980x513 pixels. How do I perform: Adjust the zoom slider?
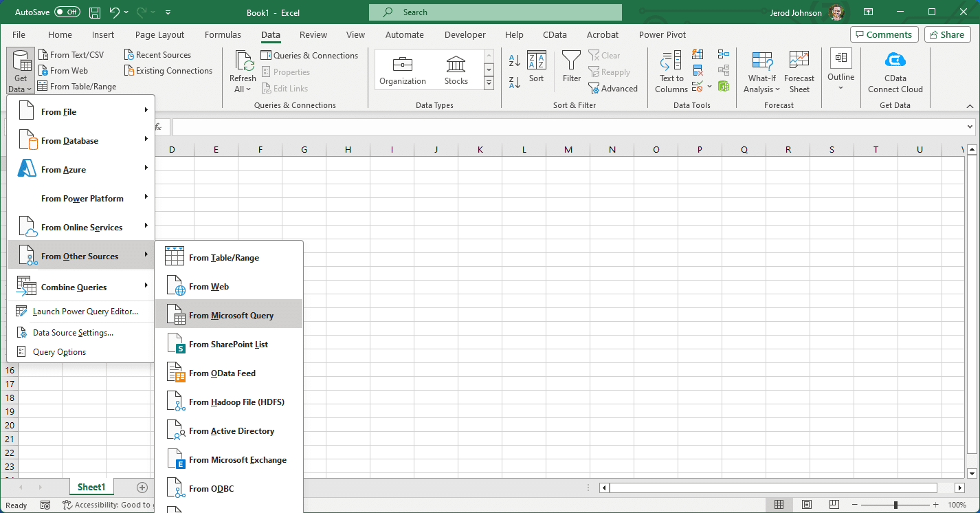895,505
